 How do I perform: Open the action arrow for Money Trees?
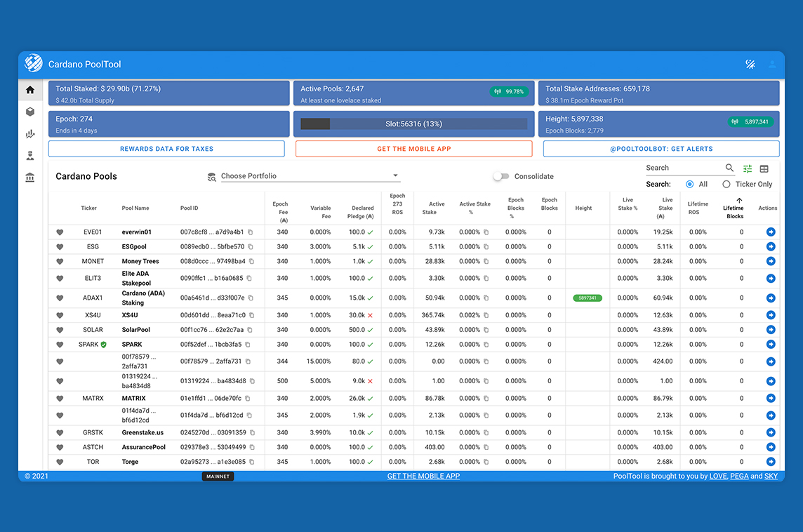(x=771, y=261)
